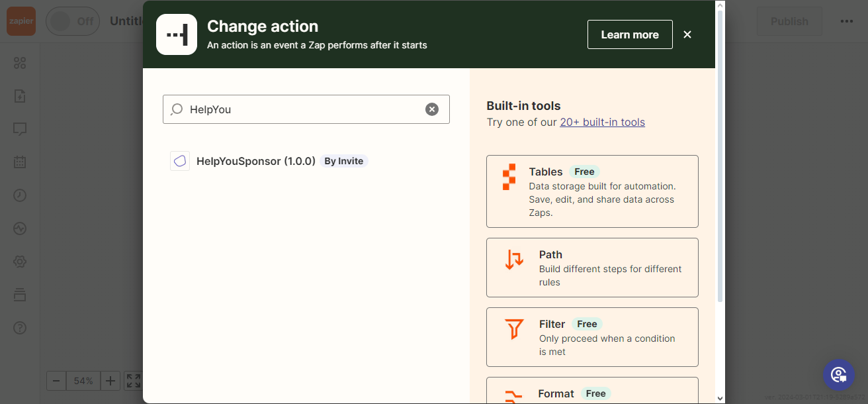This screenshot has height=404, width=868.
Task: Click the fit-to-screen expand icon
Action: (x=134, y=381)
